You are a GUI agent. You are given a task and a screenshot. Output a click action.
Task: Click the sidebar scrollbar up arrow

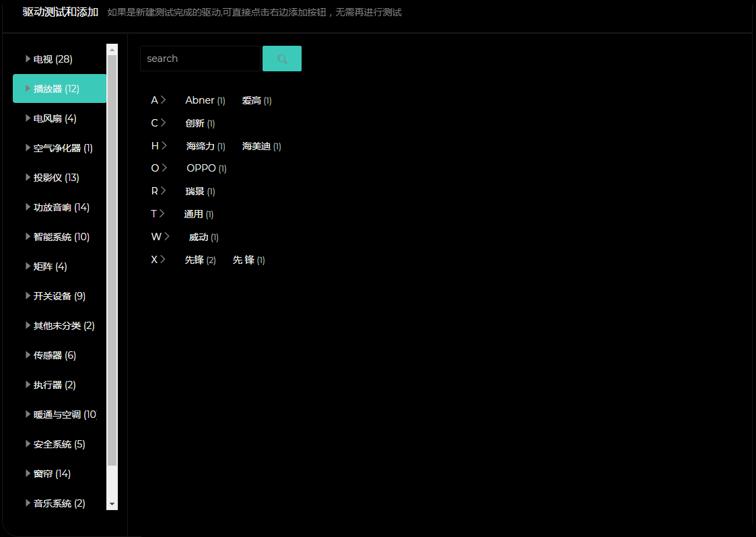click(x=112, y=50)
